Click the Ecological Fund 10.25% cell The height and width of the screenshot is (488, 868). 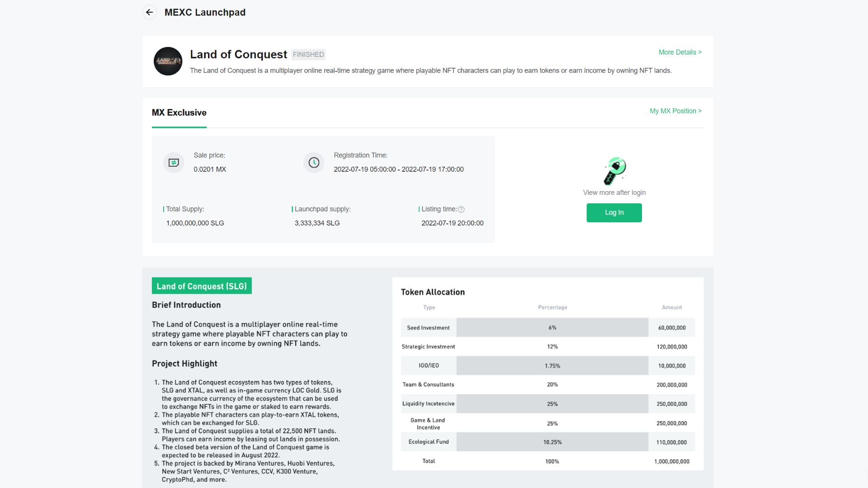click(552, 442)
